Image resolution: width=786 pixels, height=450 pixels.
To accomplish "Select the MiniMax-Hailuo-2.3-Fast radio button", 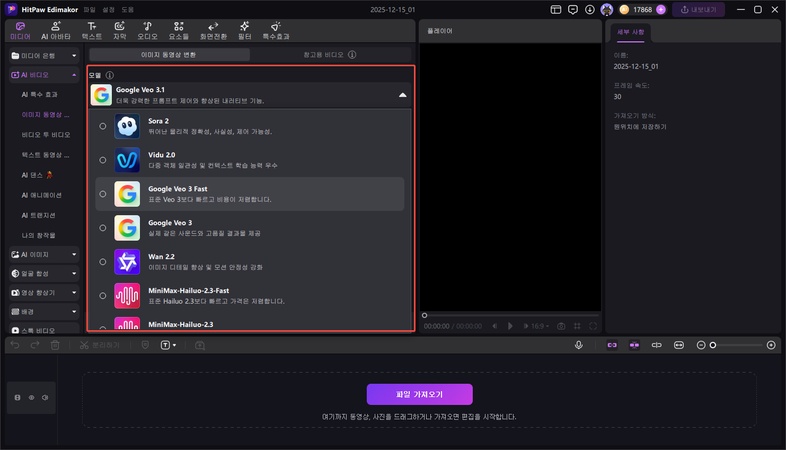I will [103, 296].
